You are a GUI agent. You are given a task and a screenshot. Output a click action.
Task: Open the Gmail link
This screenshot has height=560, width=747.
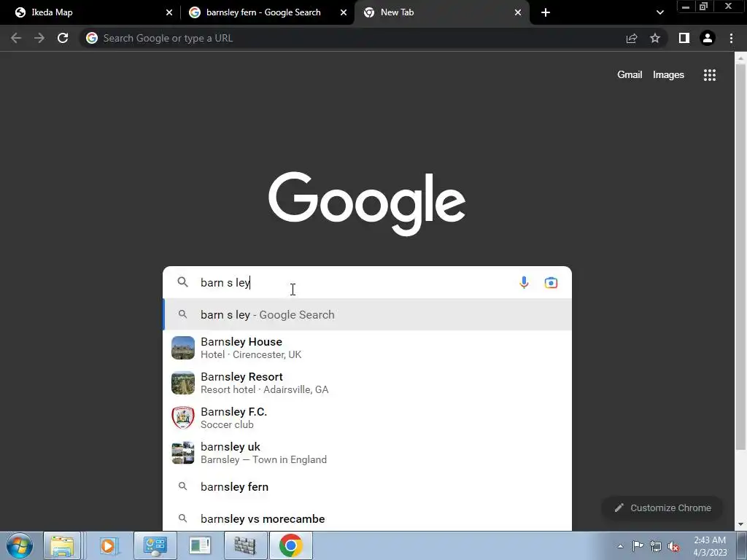tap(630, 75)
